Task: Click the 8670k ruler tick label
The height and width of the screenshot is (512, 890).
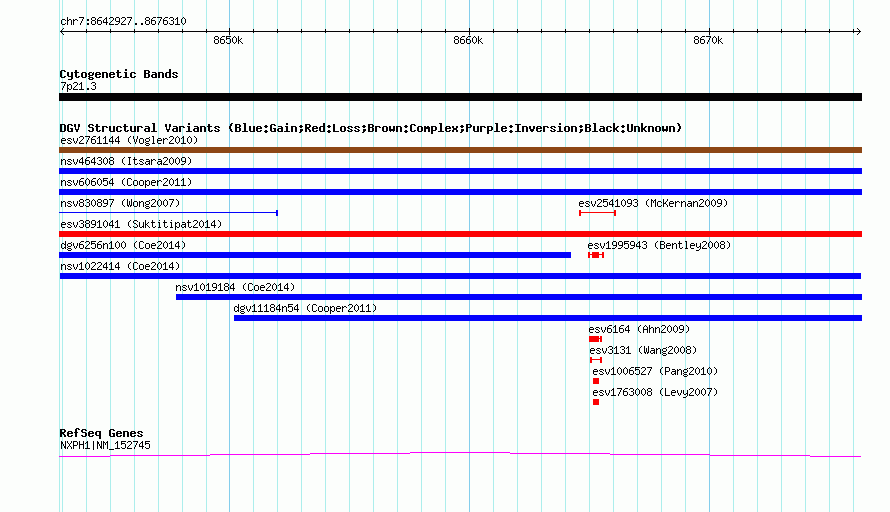Action: click(708, 40)
